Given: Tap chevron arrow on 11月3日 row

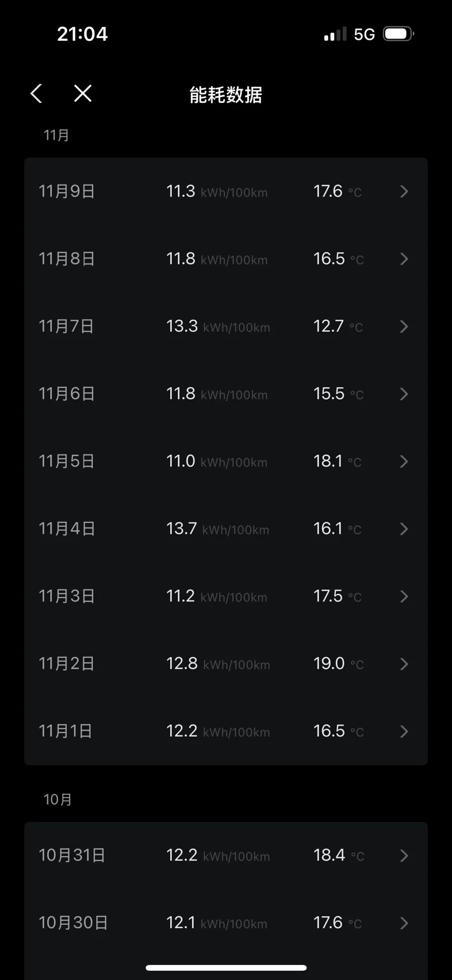Looking at the screenshot, I should coord(404,596).
